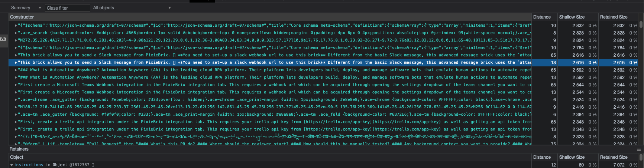Screen dimensions: 644x168
Task: Sort retainers by Object column header
Action: click(270, 157)
